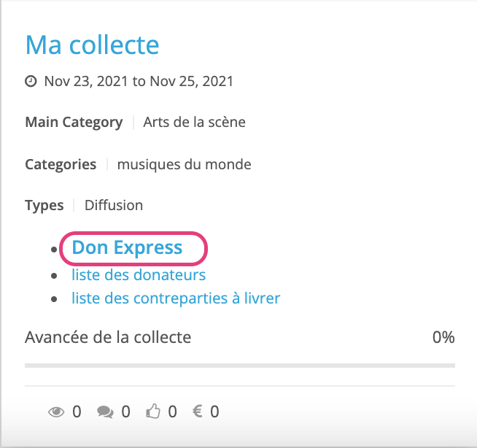Open the Ma collecte title link
The height and width of the screenshot is (448, 477).
(x=92, y=45)
